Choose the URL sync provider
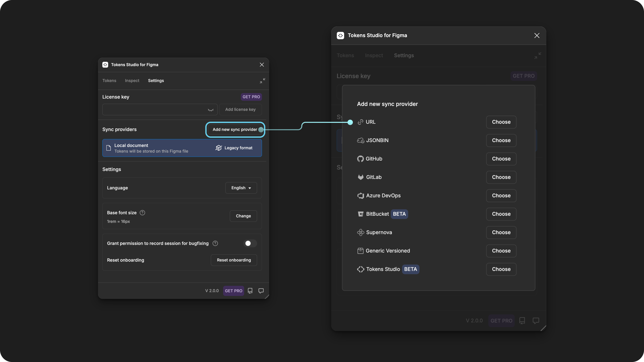Screen dimensions: 644x362 (x=501, y=122)
